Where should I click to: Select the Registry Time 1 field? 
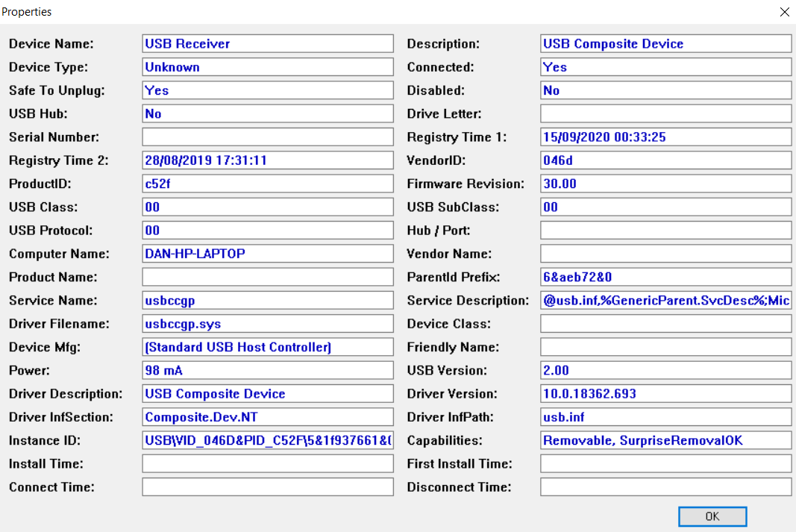tap(665, 137)
